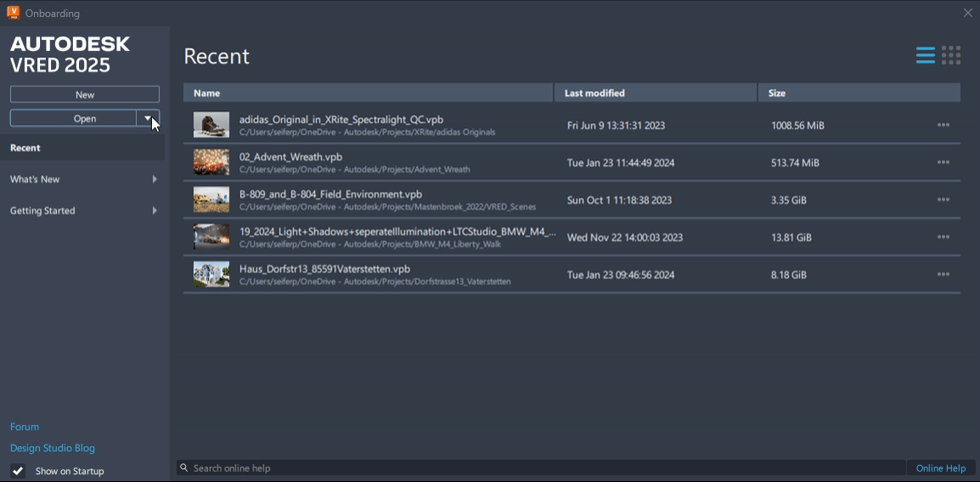Click the Advent Wreath scene thumbnail
The image size is (980, 482).
pos(211,162)
